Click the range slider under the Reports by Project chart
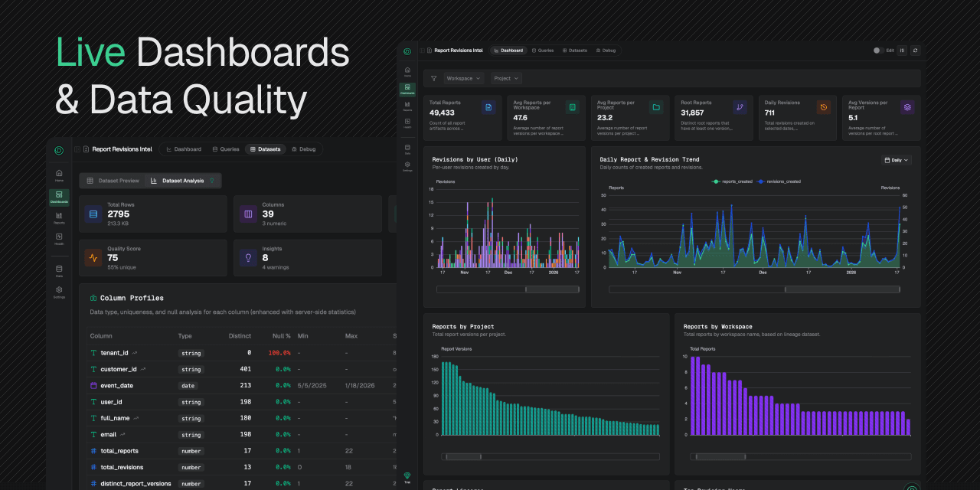 pos(463,457)
